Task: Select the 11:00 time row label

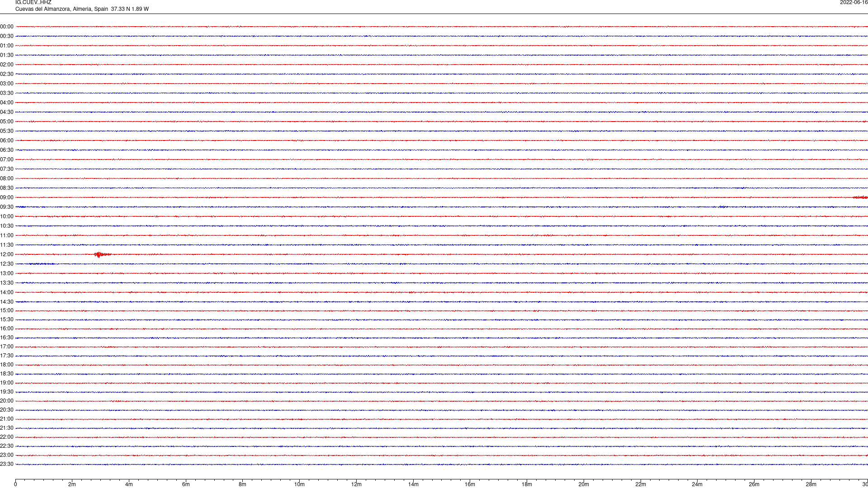Action: (7, 235)
